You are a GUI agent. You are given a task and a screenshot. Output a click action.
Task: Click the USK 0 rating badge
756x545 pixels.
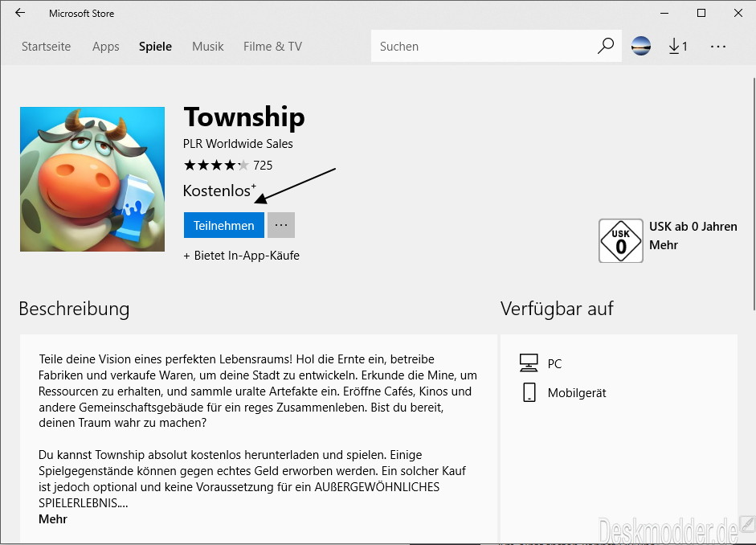pos(620,240)
